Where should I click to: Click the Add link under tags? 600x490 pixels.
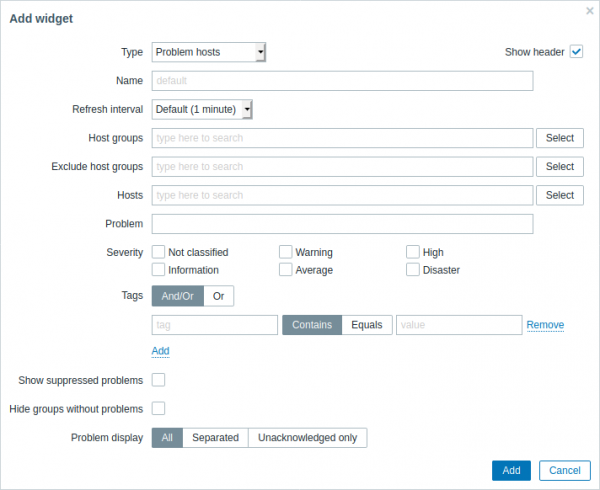(x=160, y=351)
